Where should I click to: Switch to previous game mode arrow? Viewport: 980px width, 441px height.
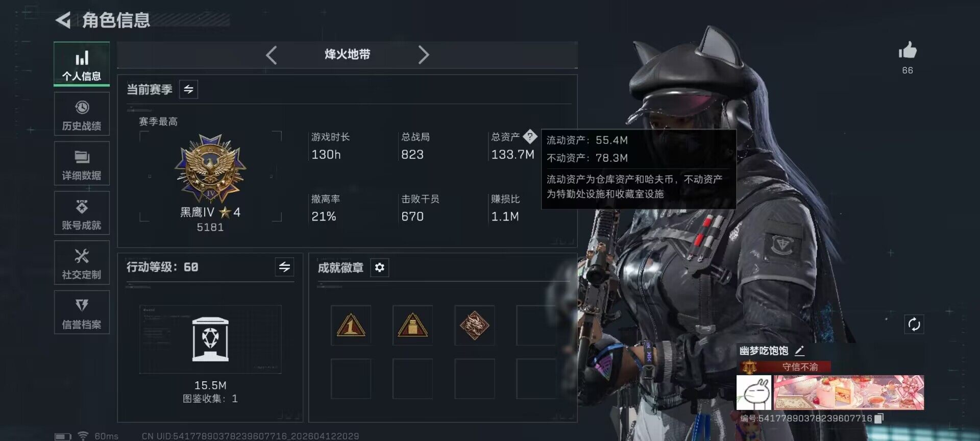click(271, 55)
